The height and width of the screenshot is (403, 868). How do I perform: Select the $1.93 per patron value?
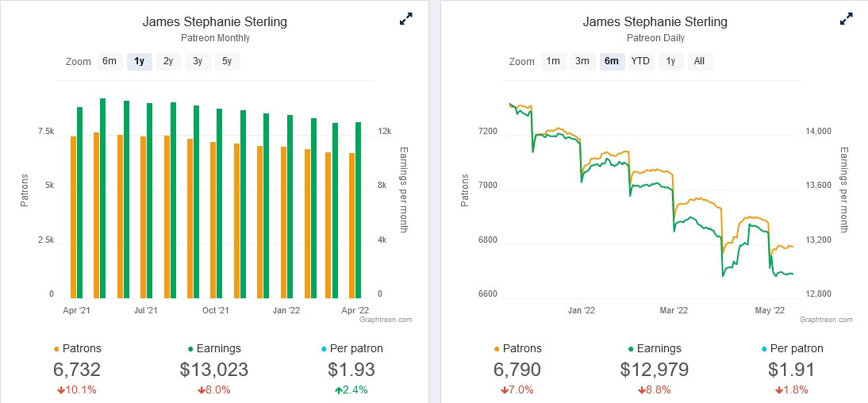point(351,370)
